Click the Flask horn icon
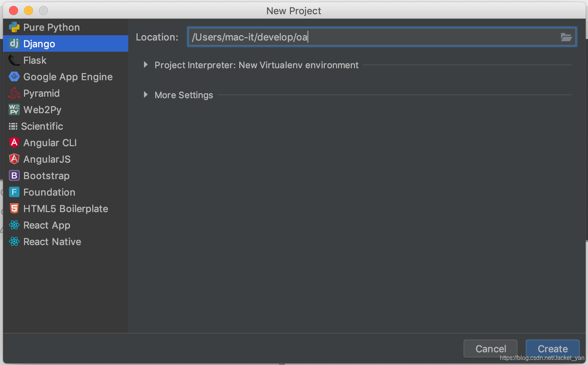The image size is (588, 365). point(14,60)
